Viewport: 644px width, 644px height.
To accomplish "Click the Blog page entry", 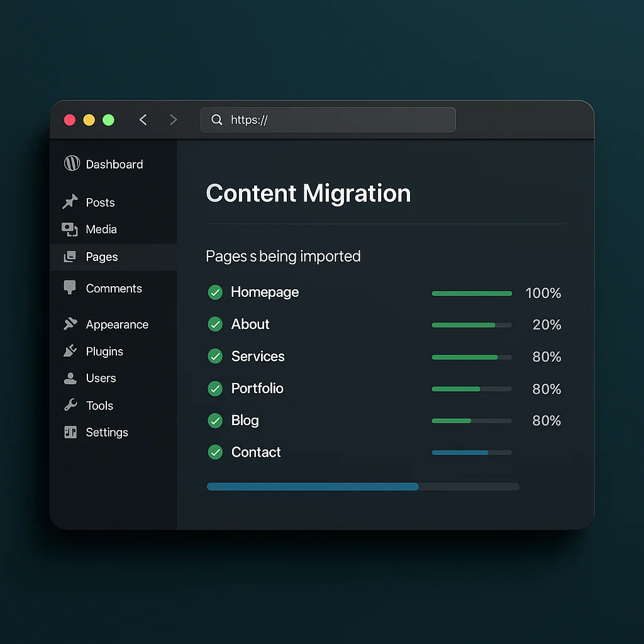I will click(x=245, y=420).
